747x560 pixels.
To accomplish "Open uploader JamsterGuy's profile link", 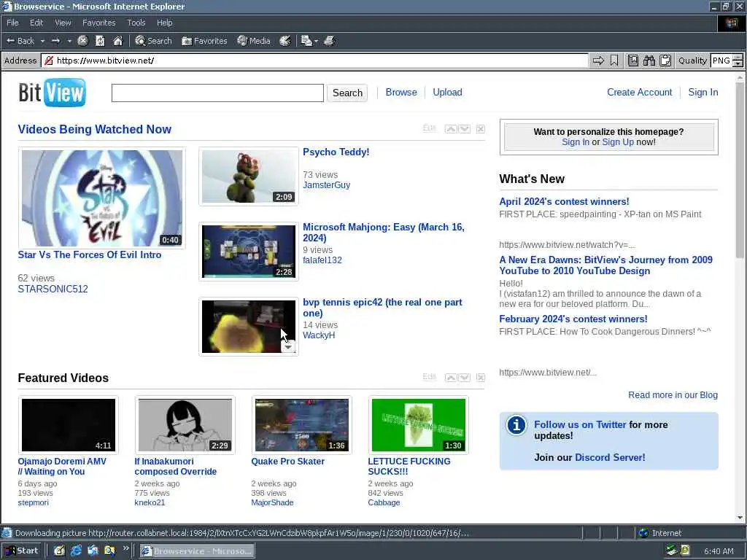I will [326, 185].
